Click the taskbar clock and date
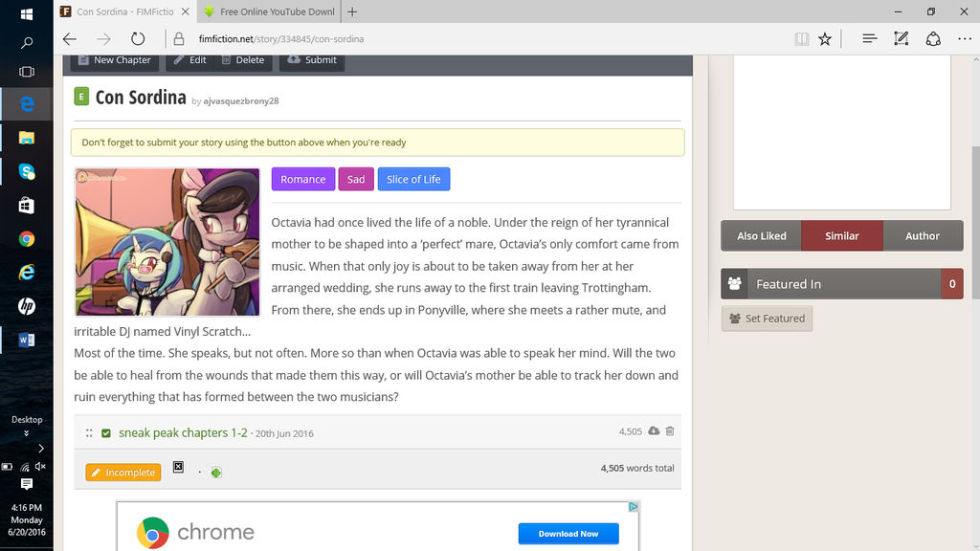 pyautogui.click(x=26, y=519)
